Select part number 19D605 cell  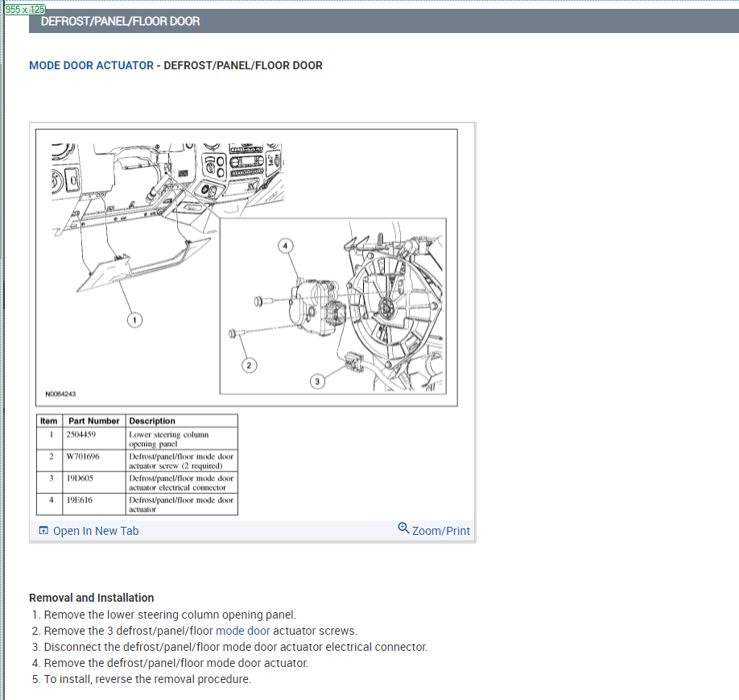(94, 483)
